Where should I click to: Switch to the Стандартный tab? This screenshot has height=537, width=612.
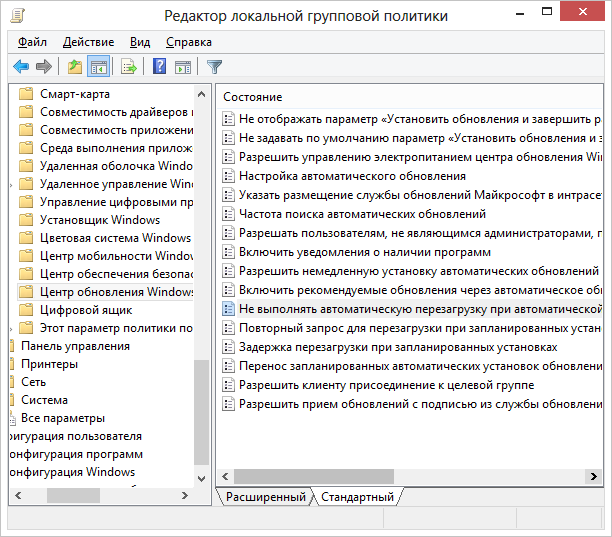point(357,497)
